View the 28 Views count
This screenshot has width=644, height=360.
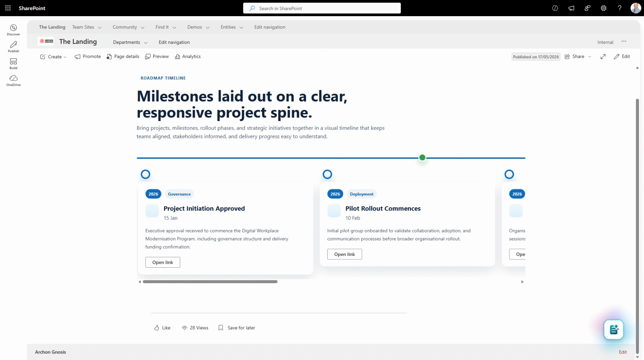[195, 328]
